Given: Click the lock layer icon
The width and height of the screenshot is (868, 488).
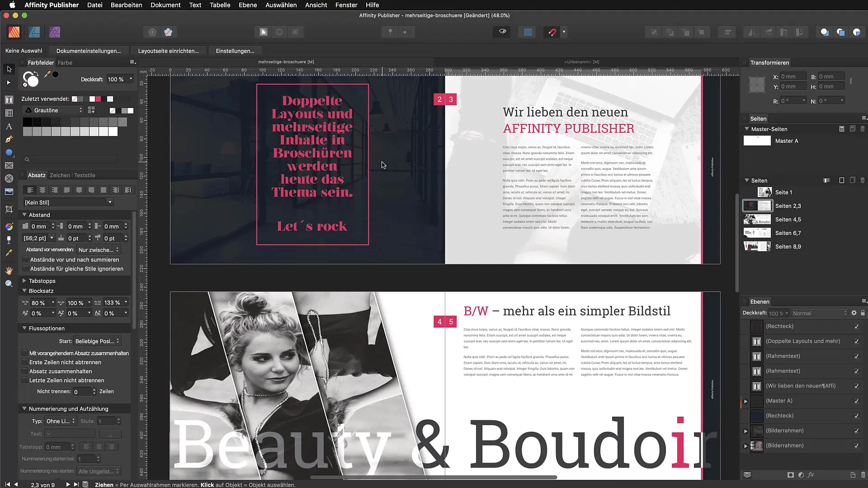Looking at the screenshot, I should [863, 313].
